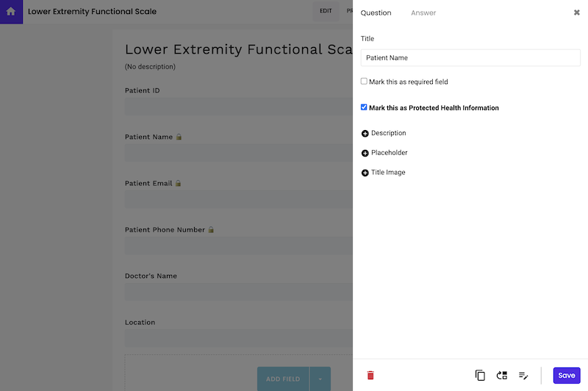Expand the Title Image section
Image resolution: width=588 pixels, height=391 pixels.
(365, 173)
